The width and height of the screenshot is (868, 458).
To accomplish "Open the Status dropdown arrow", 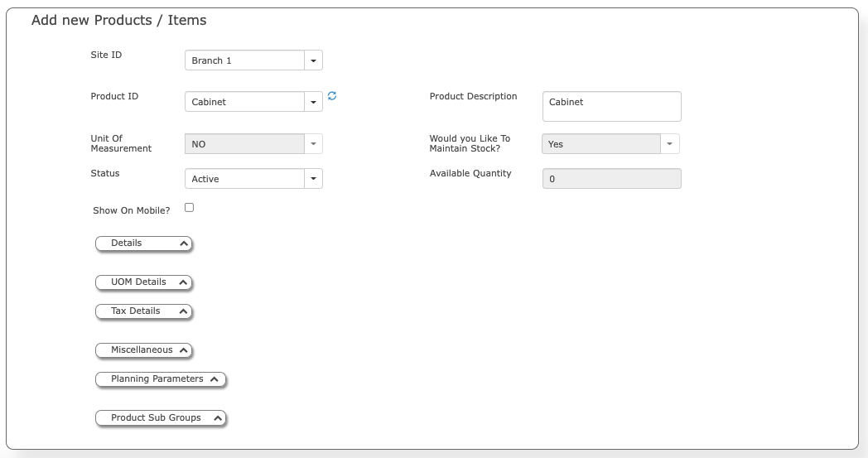I will point(313,179).
